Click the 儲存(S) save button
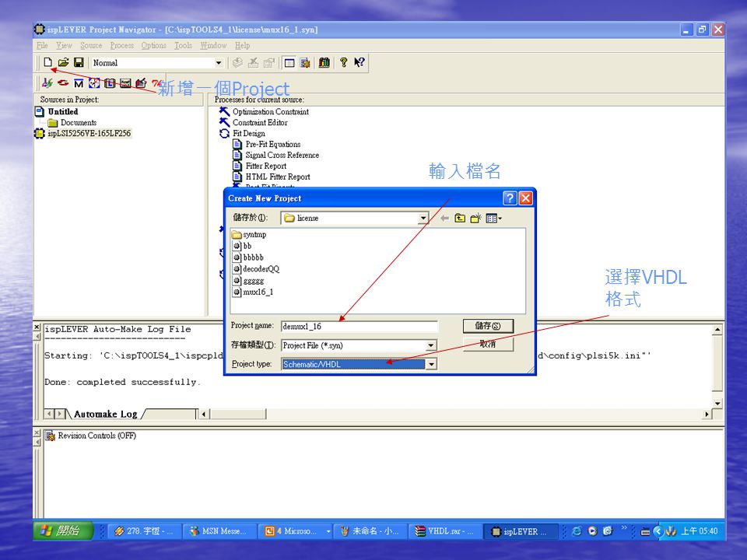Screen dimensions: 747x560 point(488,326)
